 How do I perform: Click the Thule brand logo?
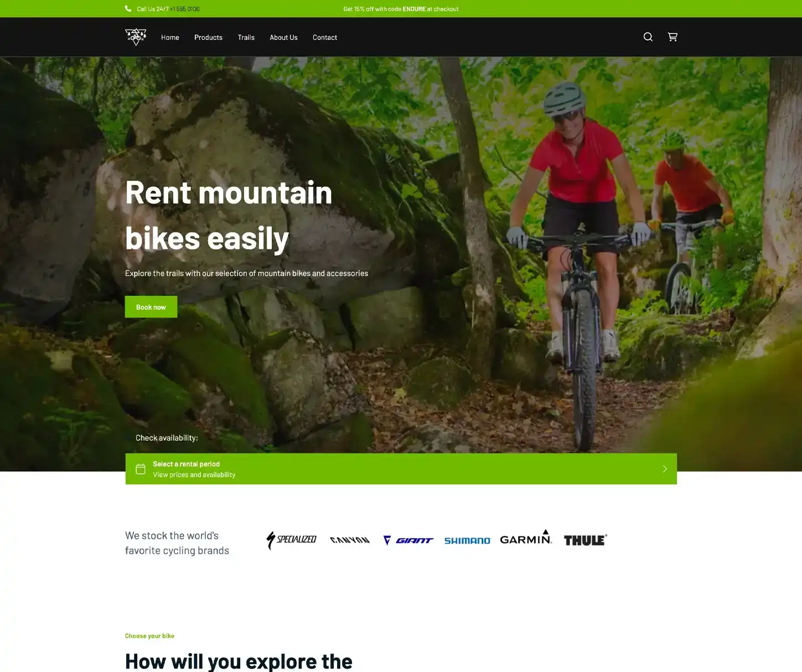pyautogui.click(x=586, y=540)
